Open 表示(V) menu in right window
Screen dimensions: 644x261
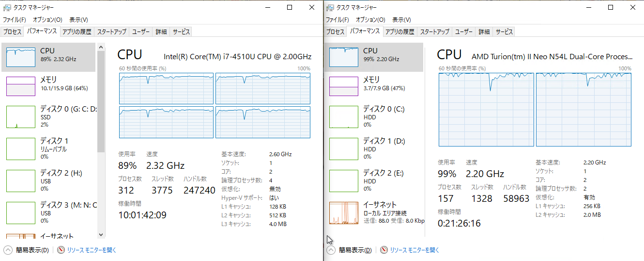click(x=401, y=20)
